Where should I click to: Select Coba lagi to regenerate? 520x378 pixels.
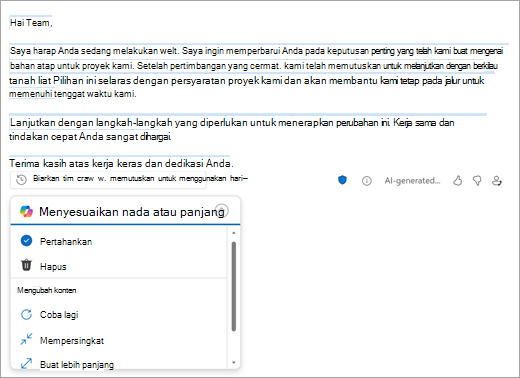(x=119, y=315)
